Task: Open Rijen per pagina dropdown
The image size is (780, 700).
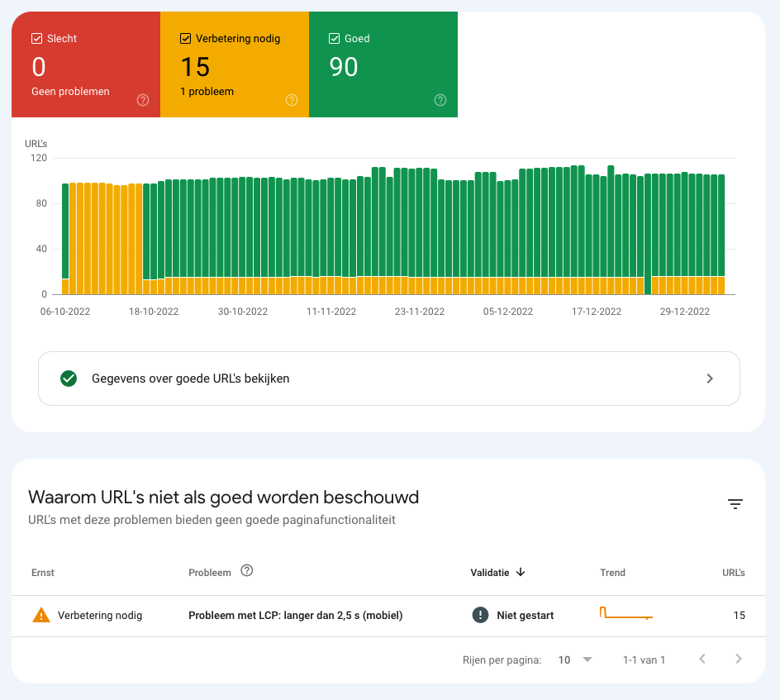Action: click(575, 660)
